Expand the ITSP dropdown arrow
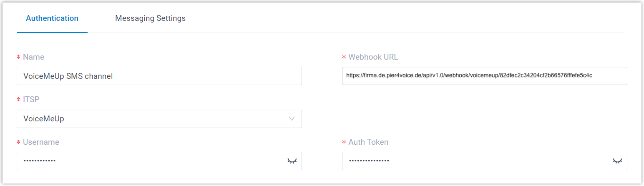This screenshot has height=186, width=644. tap(292, 119)
